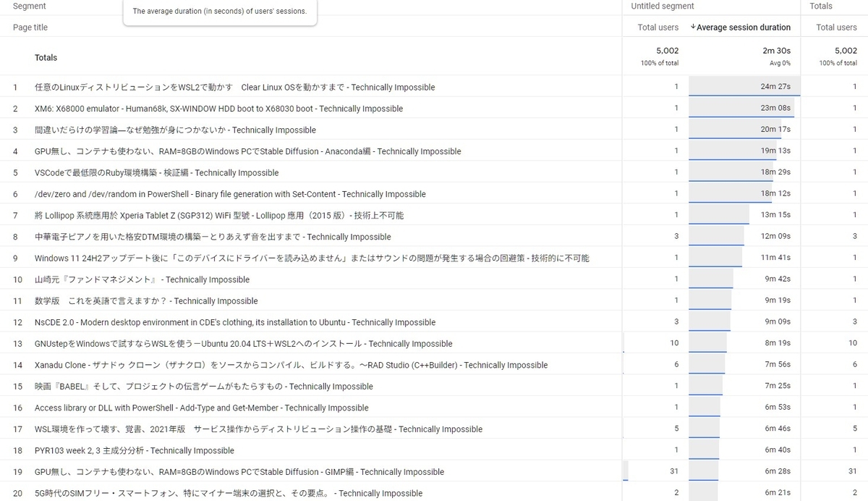This screenshot has height=501, width=868.
Task: Select the Total users header under Untitled segment
Action: 658,28
